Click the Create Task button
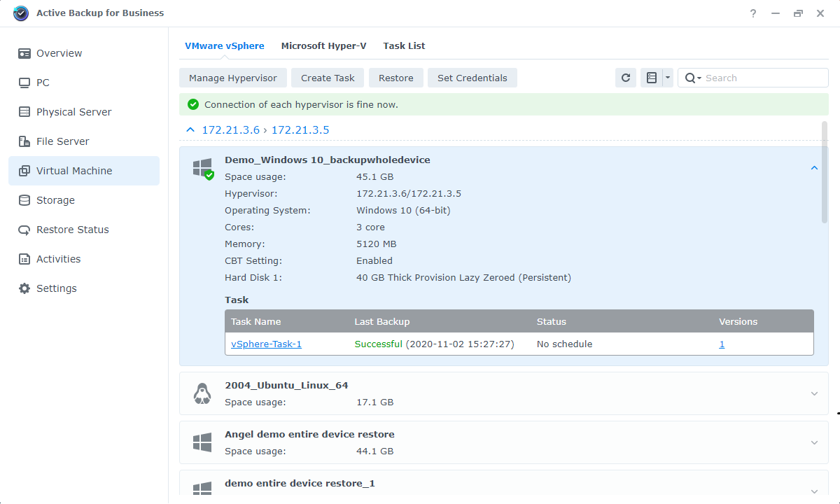840x504 pixels. point(327,78)
